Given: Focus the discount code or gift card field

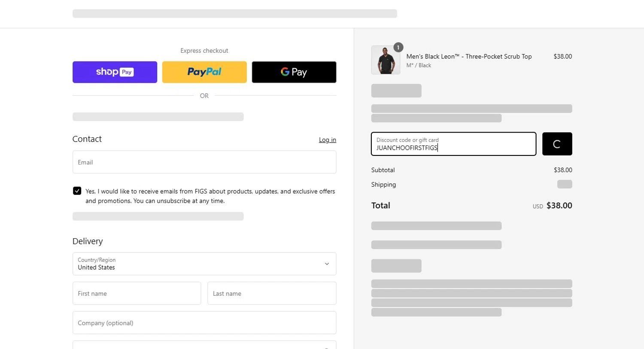Looking at the screenshot, I should (x=453, y=144).
